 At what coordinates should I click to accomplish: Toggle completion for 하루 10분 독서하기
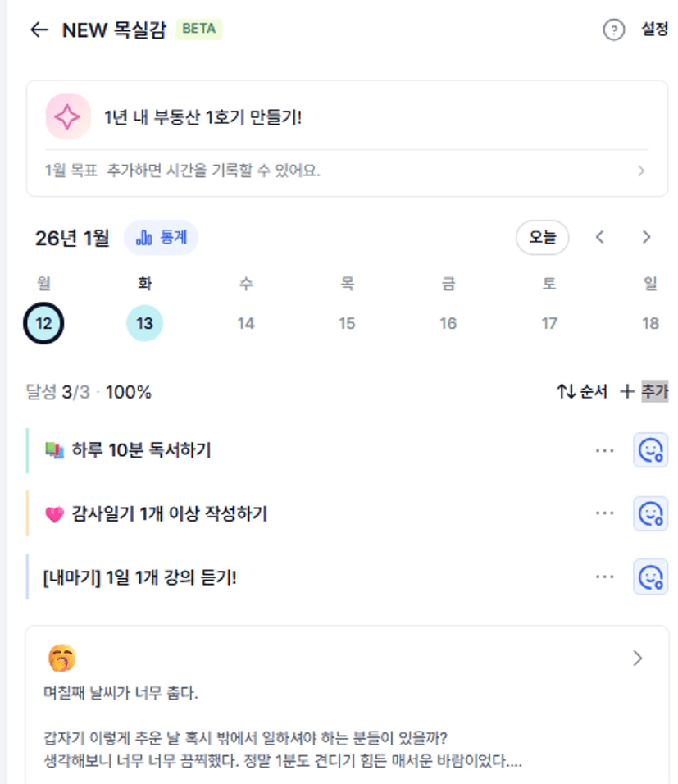(650, 450)
